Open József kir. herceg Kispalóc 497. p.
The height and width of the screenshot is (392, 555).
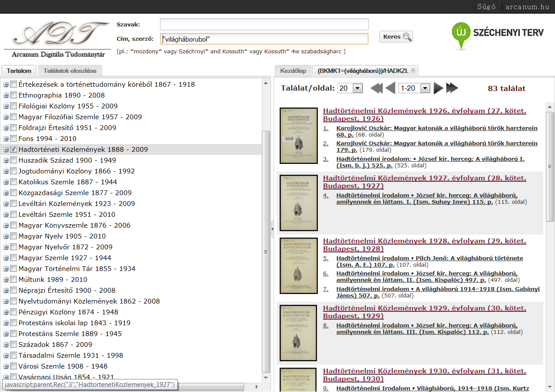click(427, 277)
